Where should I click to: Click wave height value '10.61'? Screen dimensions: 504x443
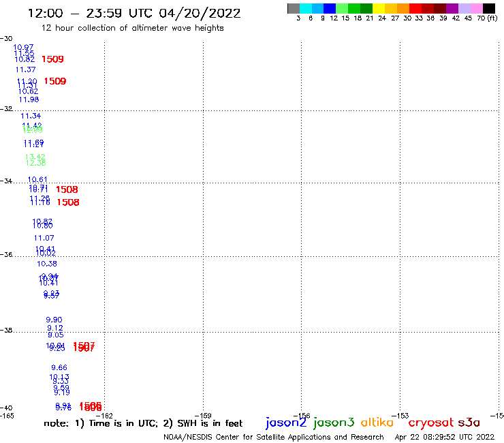[37, 179]
